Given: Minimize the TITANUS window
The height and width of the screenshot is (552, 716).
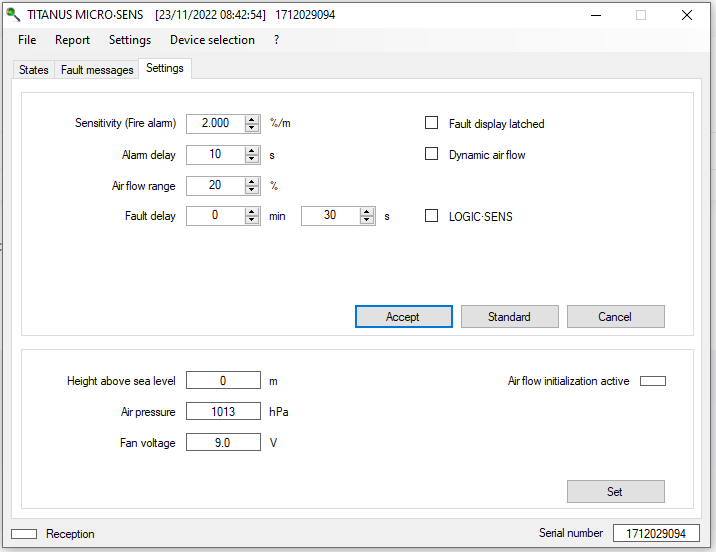Looking at the screenshot, I should (x=595, y=15).
